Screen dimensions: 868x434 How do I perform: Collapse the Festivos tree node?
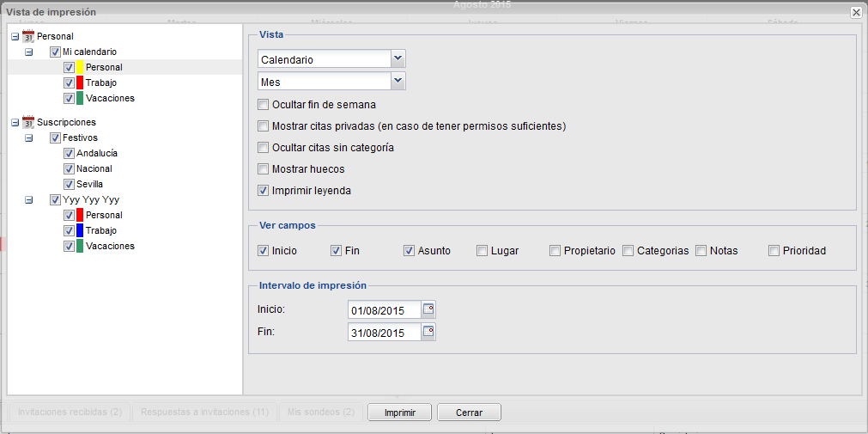[29, 138]
